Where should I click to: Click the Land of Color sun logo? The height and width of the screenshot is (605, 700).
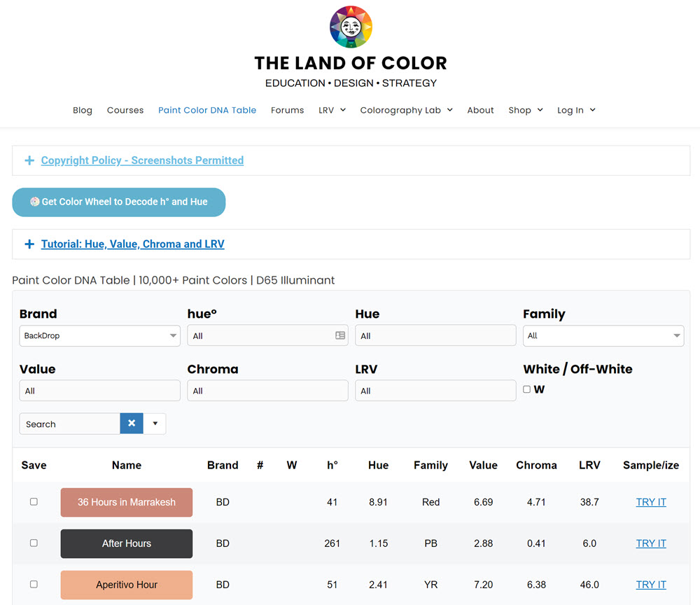pos(351,27)
